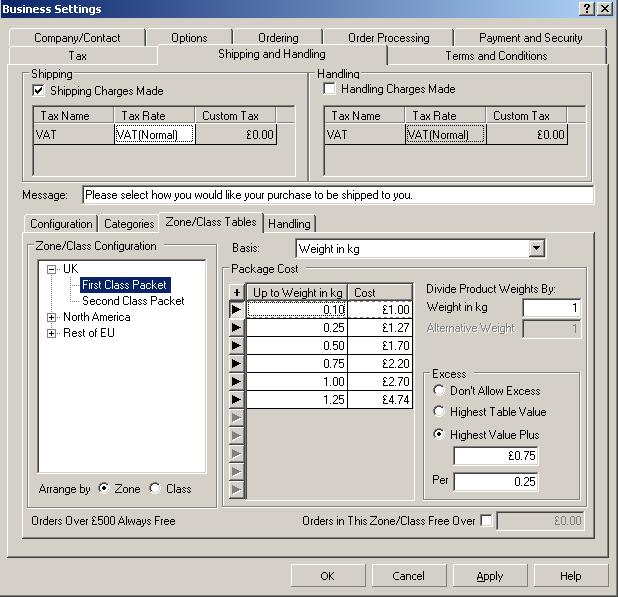Click the plus icon in table header

point(237,293)
